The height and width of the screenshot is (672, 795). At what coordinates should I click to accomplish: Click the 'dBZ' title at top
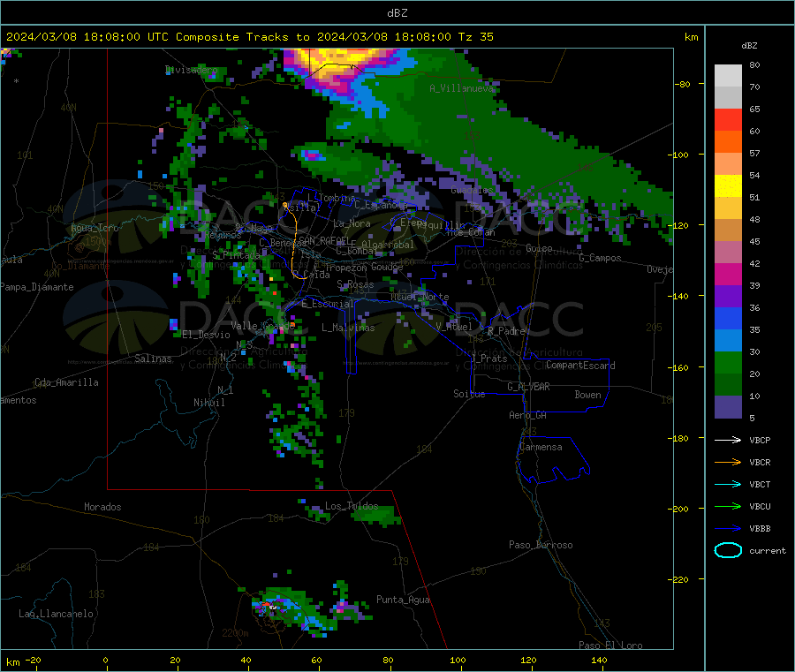pyautogui.click(x=397, y=13)
